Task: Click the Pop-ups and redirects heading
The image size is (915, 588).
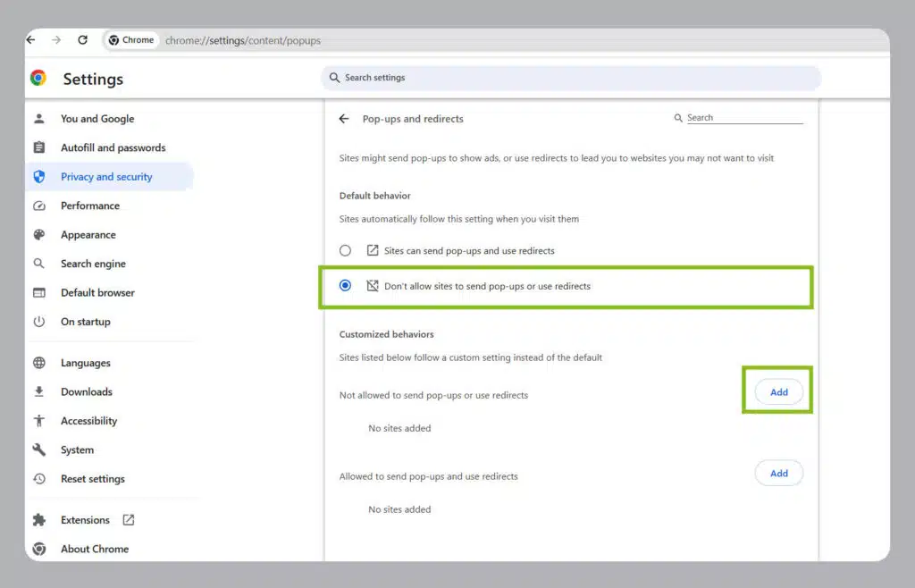Action: point(413,119)
